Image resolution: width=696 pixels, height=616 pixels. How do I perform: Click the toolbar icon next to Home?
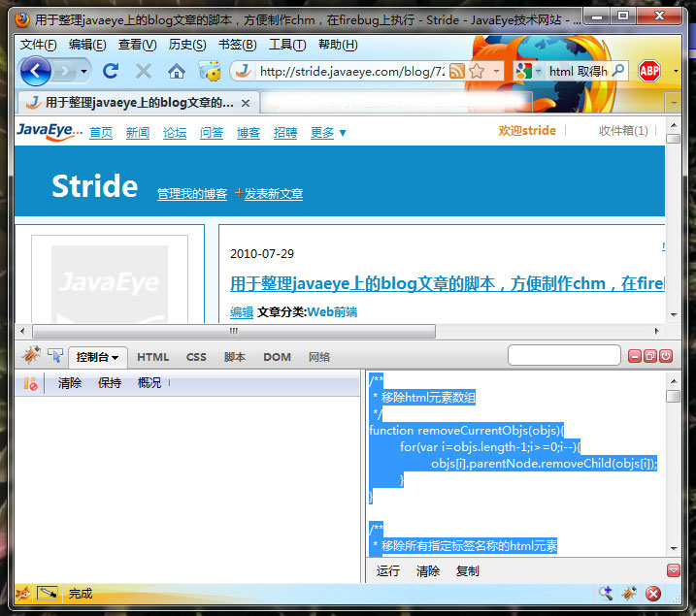click(x=210, y=71)
